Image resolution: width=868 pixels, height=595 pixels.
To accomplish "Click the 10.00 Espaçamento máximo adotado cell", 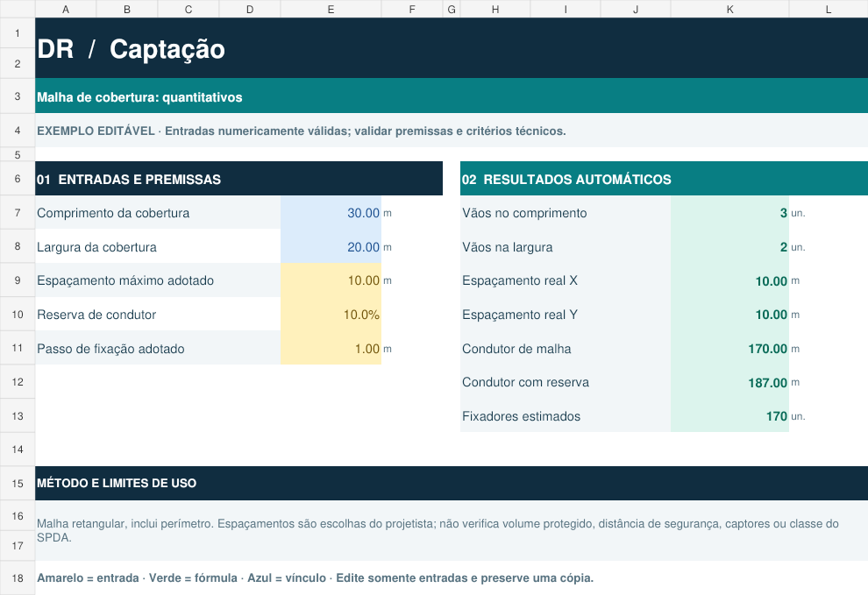I will coord(331,280).
